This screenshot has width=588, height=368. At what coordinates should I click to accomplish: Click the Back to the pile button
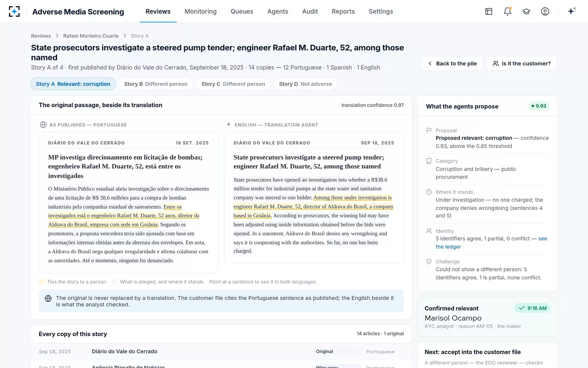pyautogui.click(x=452, y=63)
